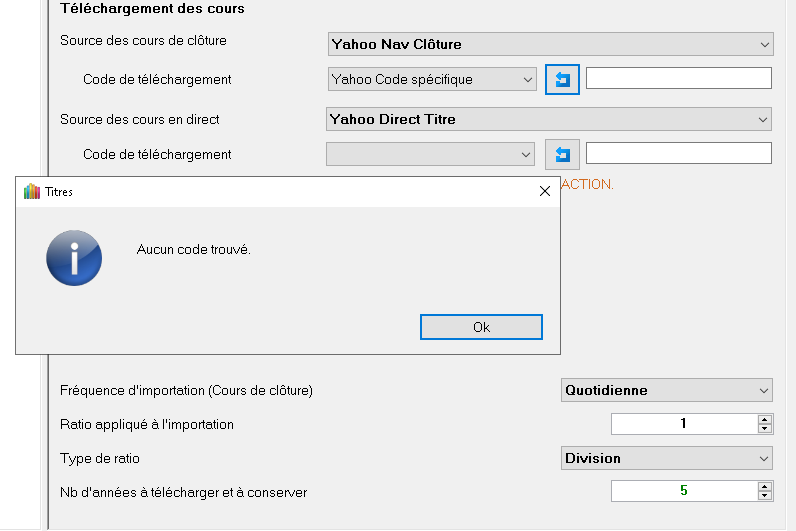The image size is (796, 531).
Task: Decrease the import ratio value
Action: tap(765, 429)
